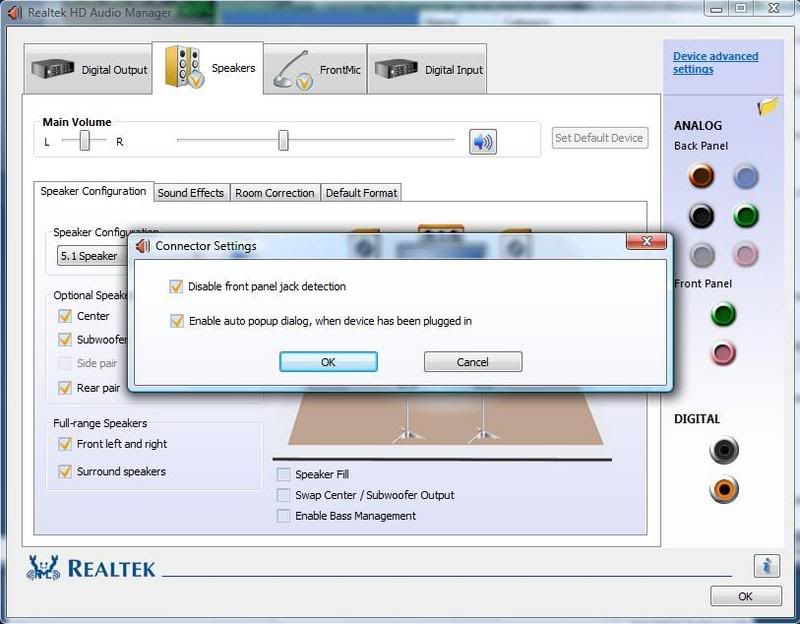Click the black back panel jack
This screenshot has height=624, width=800.
[x=702, y=215]
